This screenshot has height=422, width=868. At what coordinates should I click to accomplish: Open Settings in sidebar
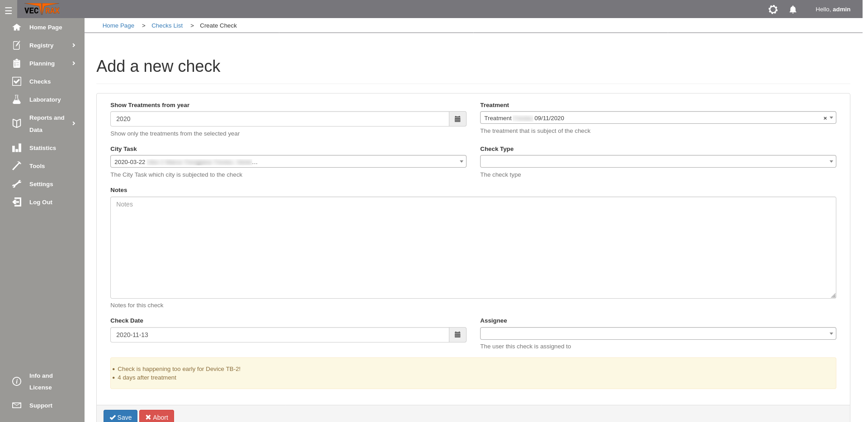click(x=42, y=184)
